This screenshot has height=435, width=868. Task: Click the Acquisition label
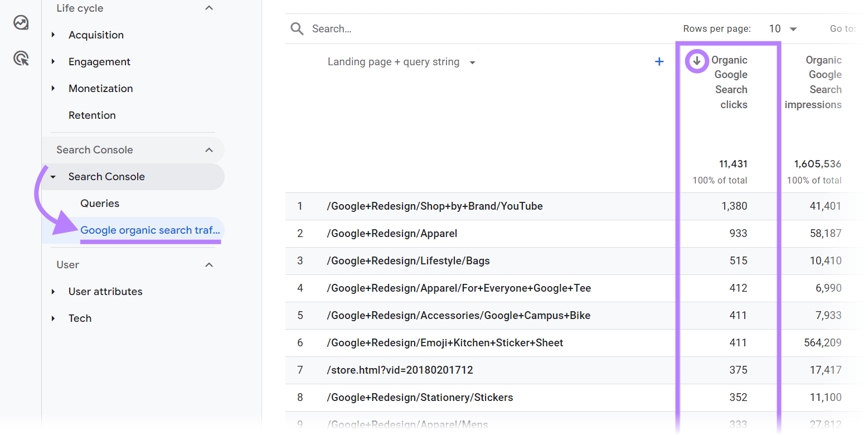(x=96, y=35)
